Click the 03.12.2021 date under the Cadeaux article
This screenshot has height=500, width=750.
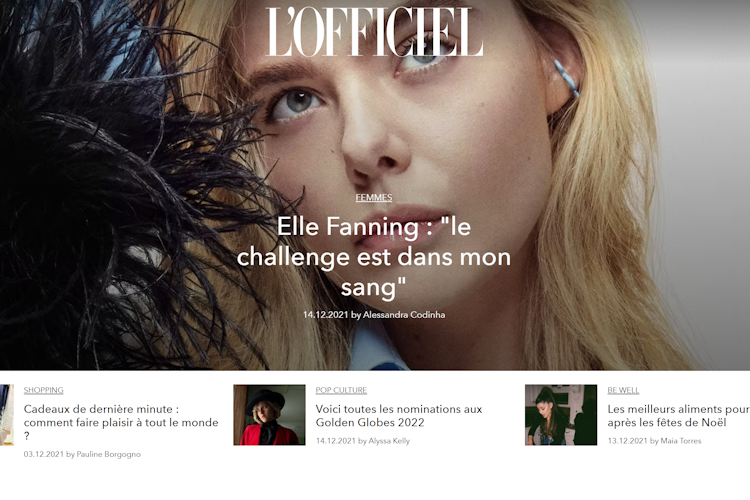coord(44,454)
